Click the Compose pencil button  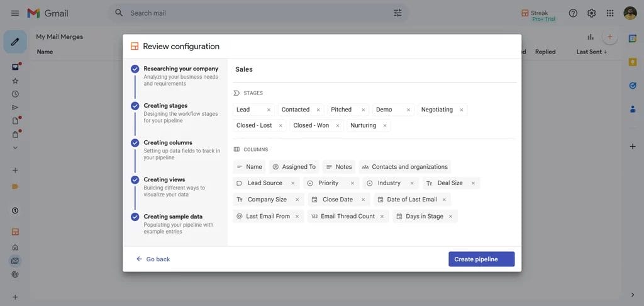tap(15, 42)
